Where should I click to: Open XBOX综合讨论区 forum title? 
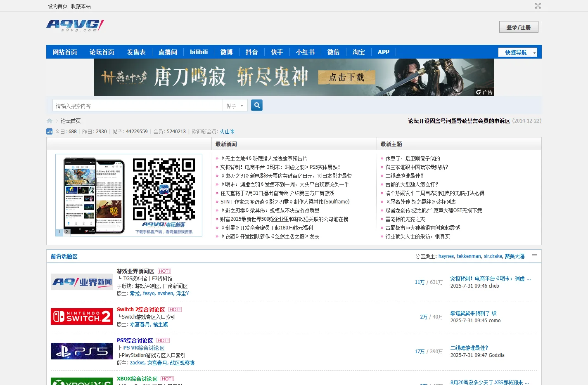click(x=137, y=379)
